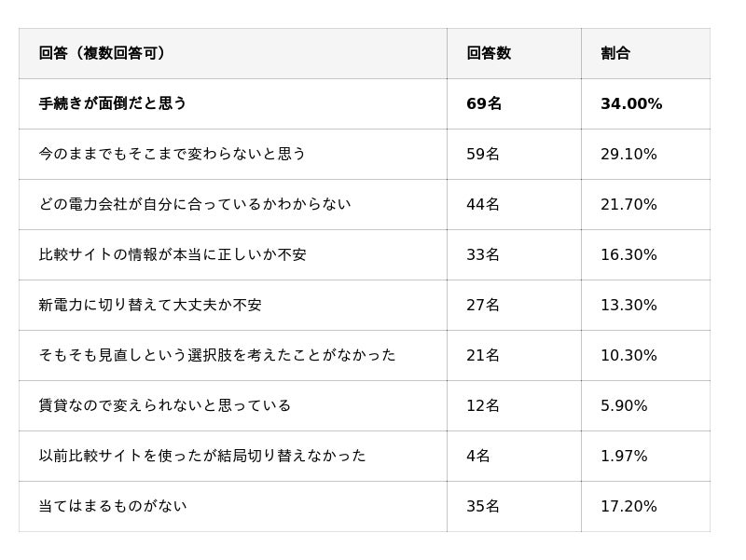Screen dimensions: 746x560
Task: Select the 当てはまるものがない answer
Action: click(x=113, y=506)
